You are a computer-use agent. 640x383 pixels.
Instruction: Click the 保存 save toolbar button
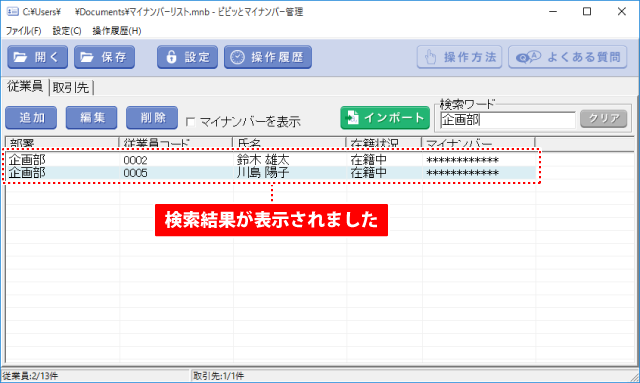tap(104, 57)
